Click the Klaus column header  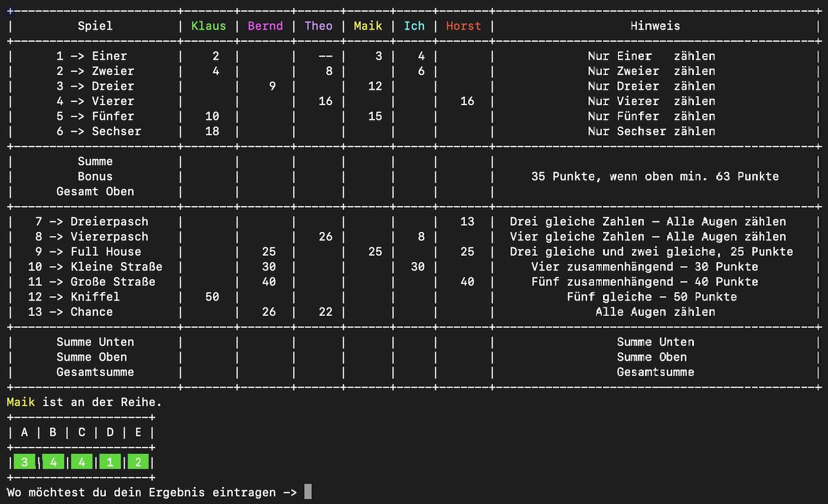208,26
